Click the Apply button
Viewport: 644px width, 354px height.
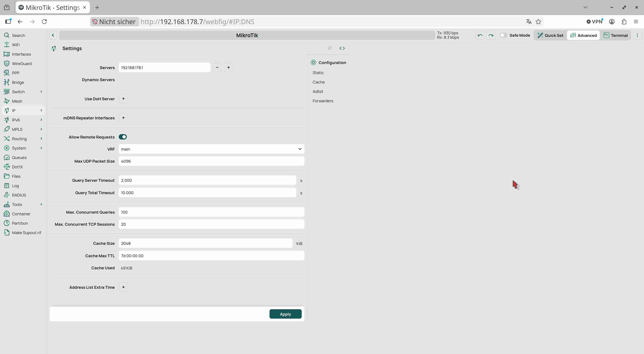[285, 314]
